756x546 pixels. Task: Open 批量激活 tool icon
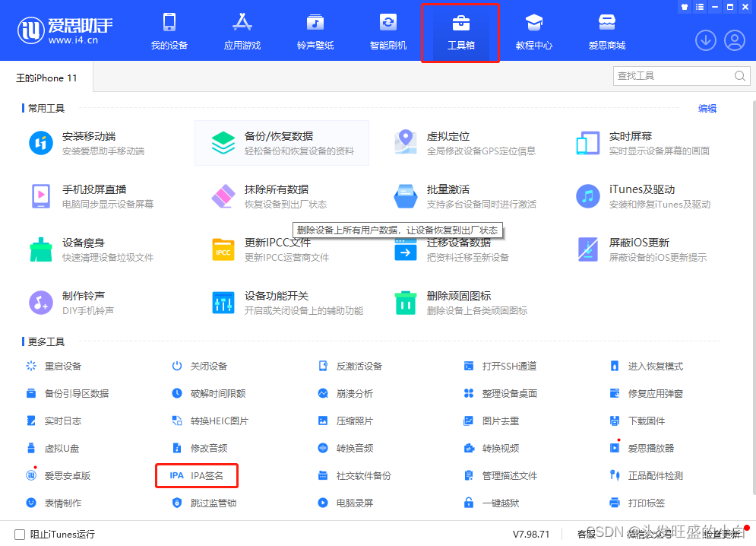click(406, 196)
